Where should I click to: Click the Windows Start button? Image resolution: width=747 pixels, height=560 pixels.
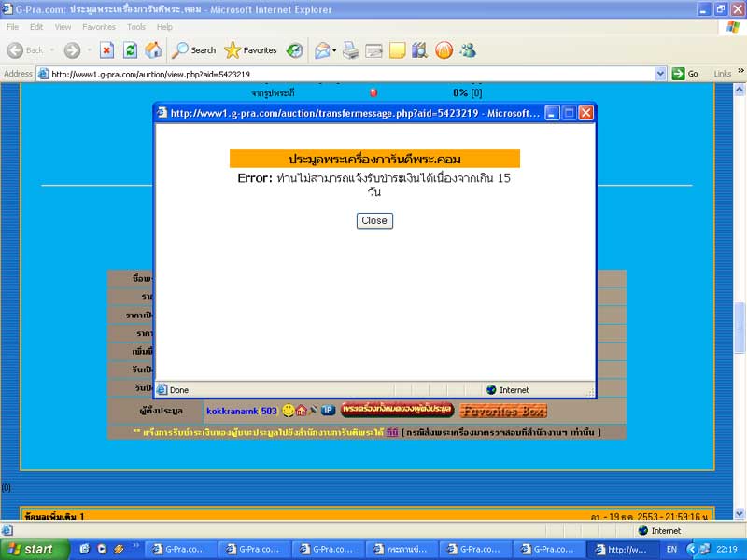(x=35, y=549)
